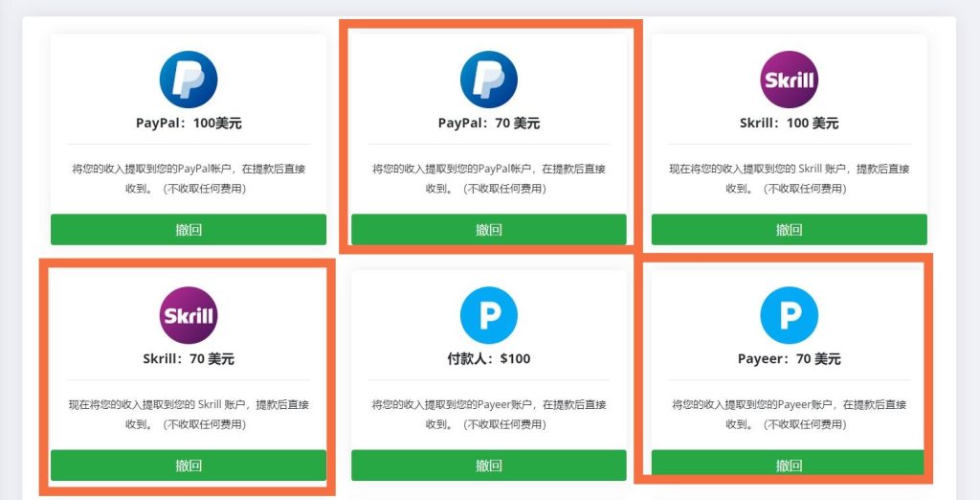
Task: Click the Skrill：70 美元 heading
Action: (x=189, y=359)
